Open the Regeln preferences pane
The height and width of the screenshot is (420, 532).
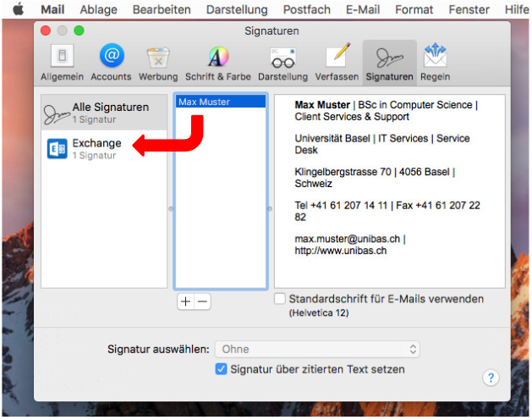(x=435, y=62)
